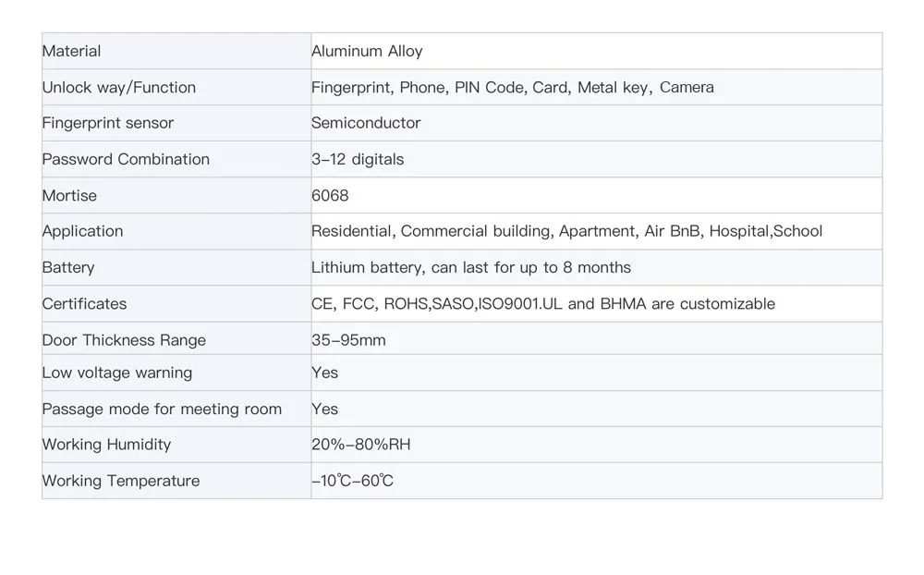Click the Password Combination label
924x575 pixels.
click(126, 159)
